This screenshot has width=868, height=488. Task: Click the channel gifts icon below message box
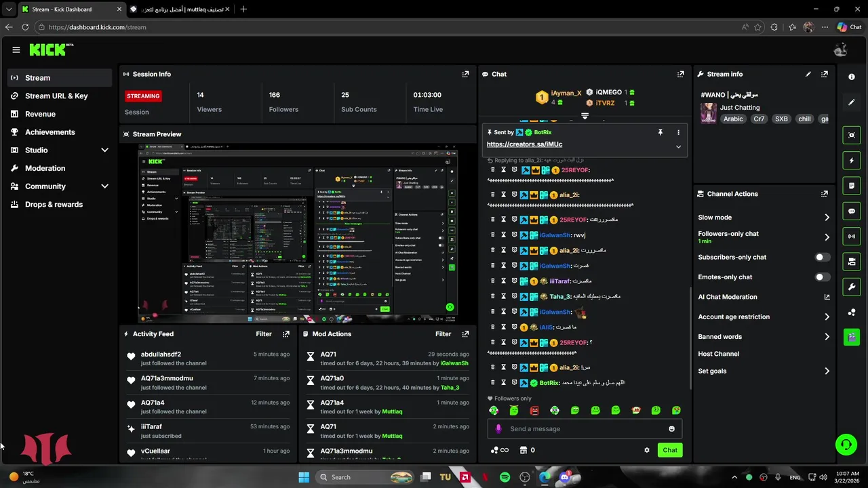pos(527,450)
